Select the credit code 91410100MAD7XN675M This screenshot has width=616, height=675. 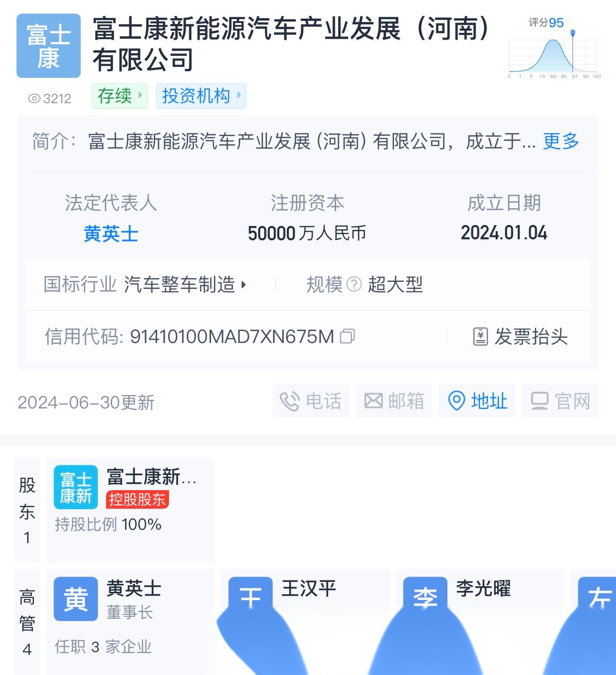232,337
